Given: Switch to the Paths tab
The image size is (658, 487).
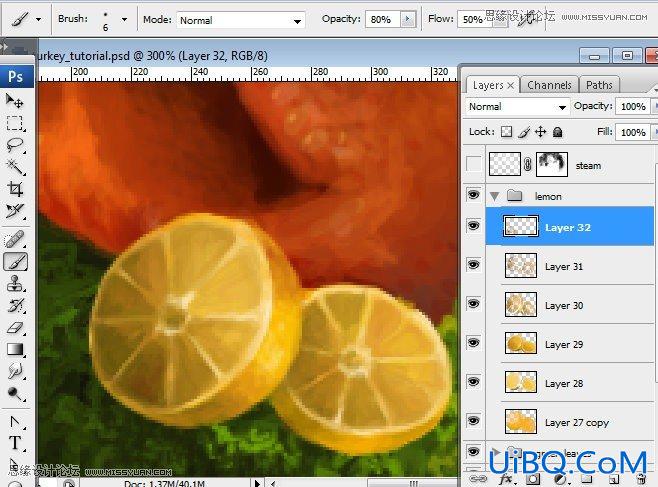Looking at the screenshot, I should click(x=599, y=85).
